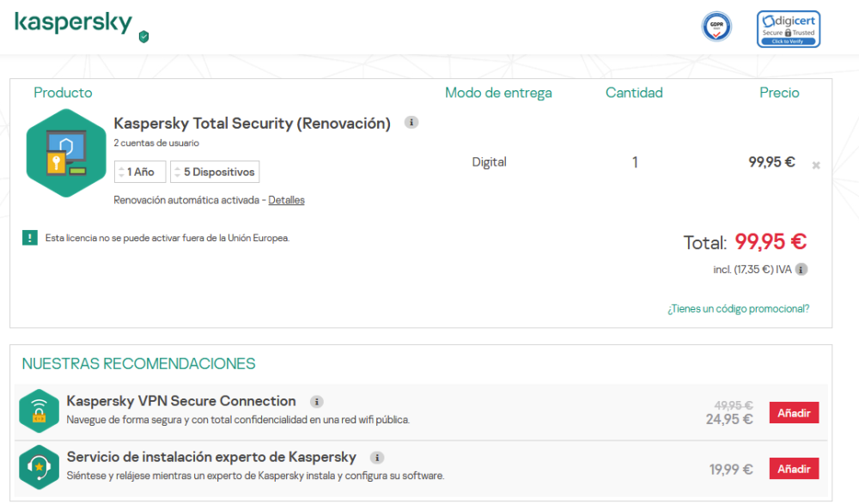Open the 1 Año duration dropdown
859x504 pixels.
(139, 172)
